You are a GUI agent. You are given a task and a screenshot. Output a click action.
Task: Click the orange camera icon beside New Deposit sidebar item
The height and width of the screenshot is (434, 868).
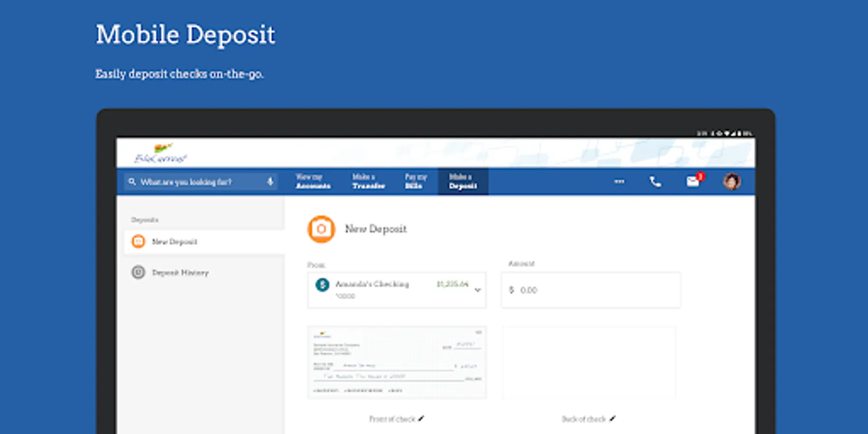[138, 242]
